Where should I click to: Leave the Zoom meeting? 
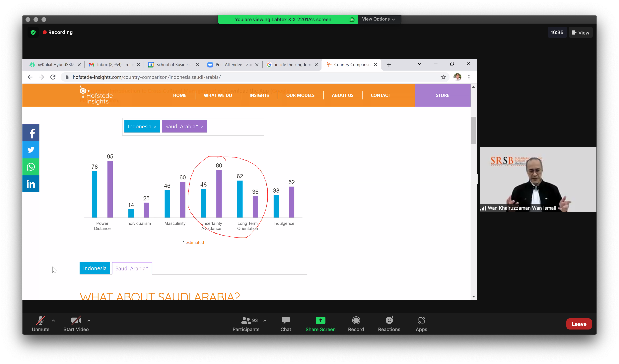tap(579, 324)
